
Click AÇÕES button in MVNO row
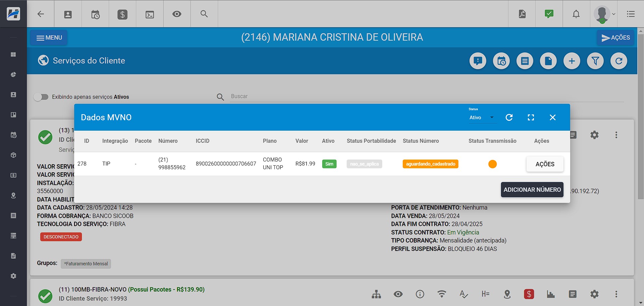tap(545, 164)
